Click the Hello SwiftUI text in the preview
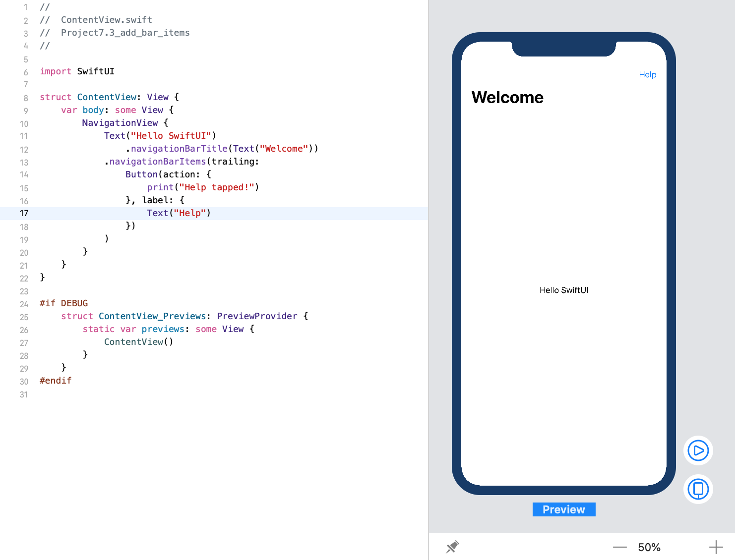 point(564,290)
